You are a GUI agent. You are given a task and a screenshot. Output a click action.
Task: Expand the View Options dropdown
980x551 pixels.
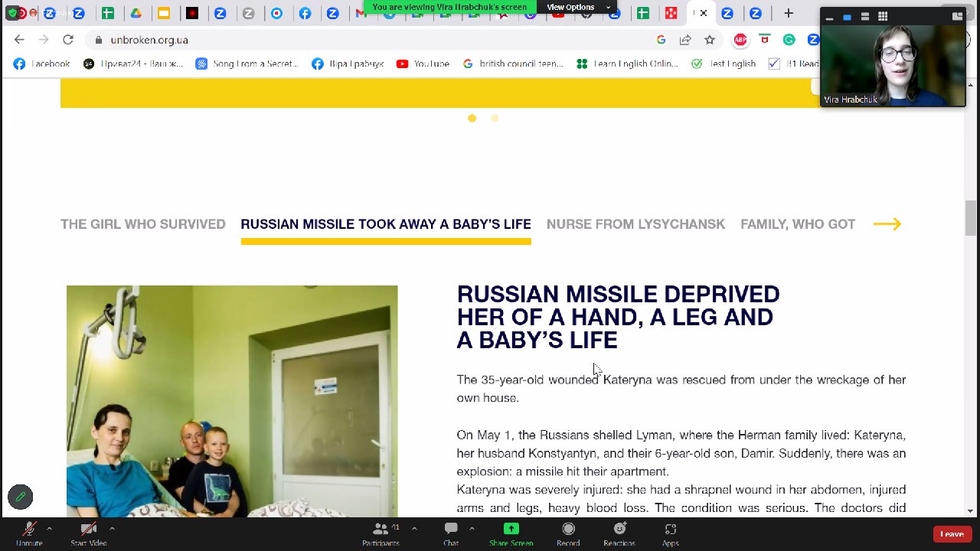[x=579, y=7]
